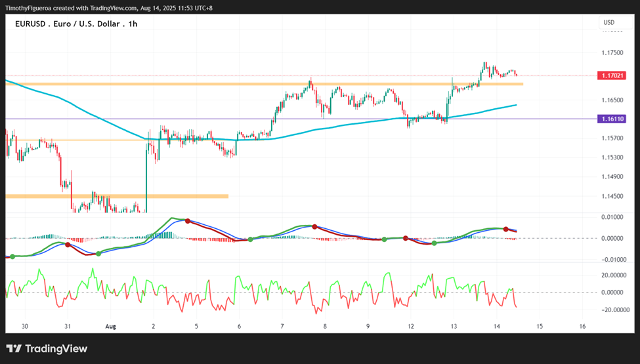Click date 16 on the time axis

(582, 327)
